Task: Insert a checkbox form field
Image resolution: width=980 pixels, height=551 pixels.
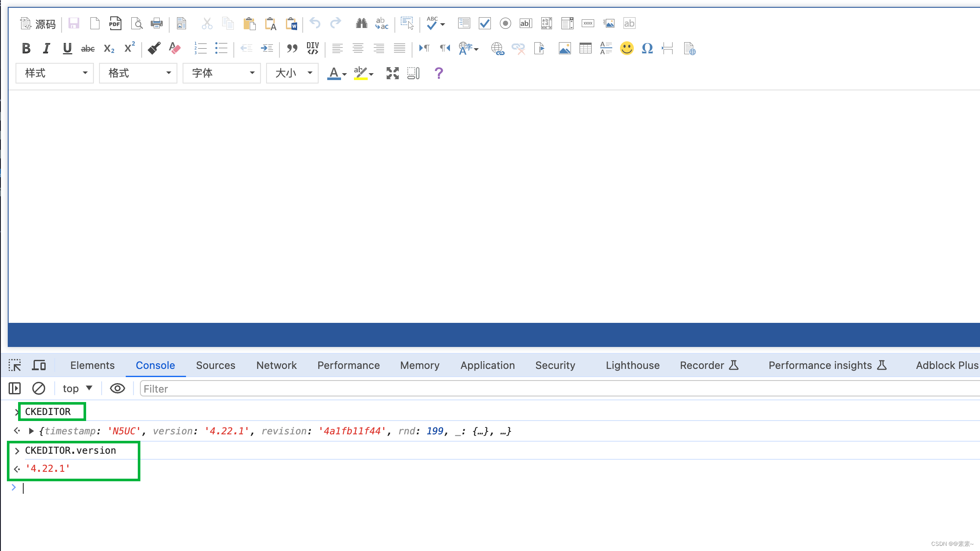Action: tap(484, 23)
